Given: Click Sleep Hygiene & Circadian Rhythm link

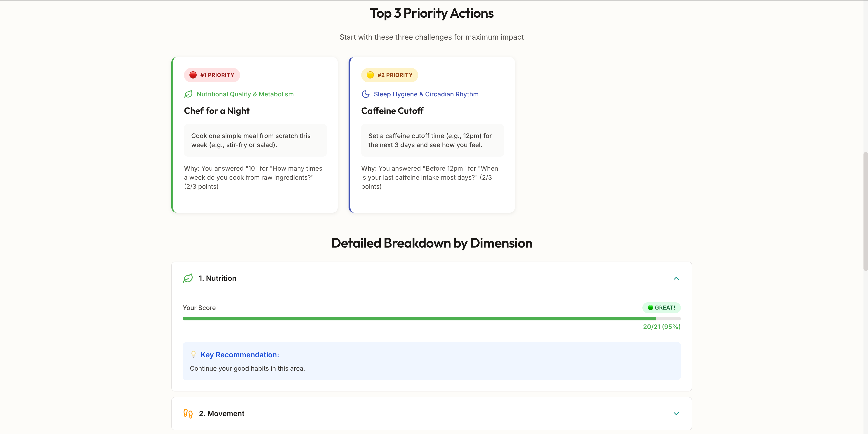Looking at the screenshot, I should (x=426, y=94).
